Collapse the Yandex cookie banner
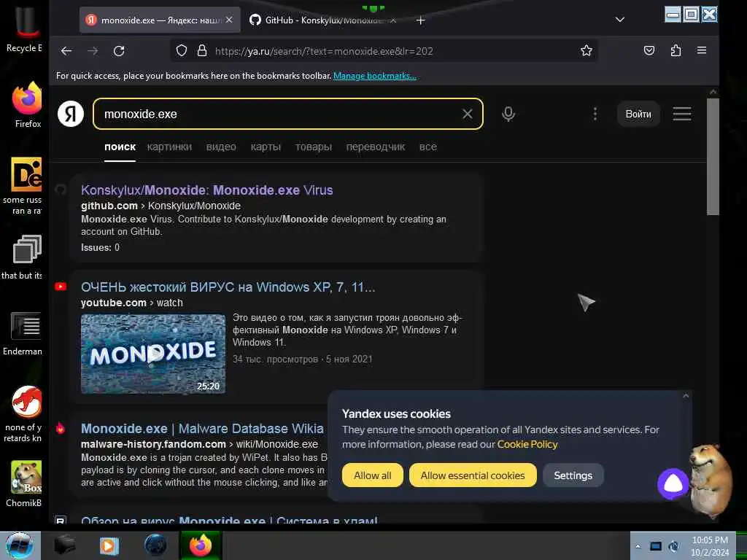This screenshot has width=747, height=560. click(x=686, y=396)
